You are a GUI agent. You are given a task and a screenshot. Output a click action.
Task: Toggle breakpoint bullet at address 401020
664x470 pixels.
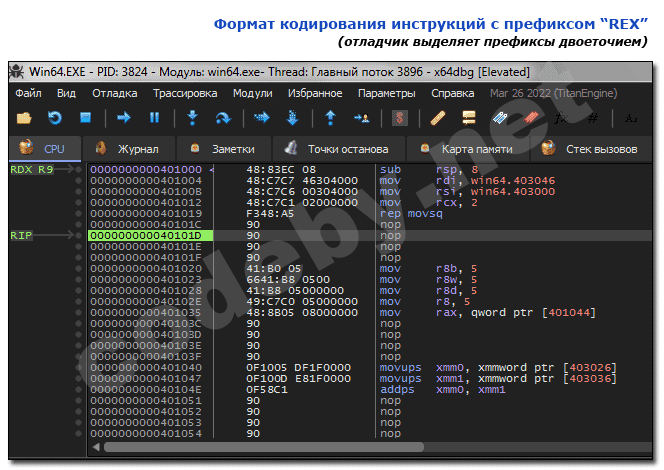78,268
